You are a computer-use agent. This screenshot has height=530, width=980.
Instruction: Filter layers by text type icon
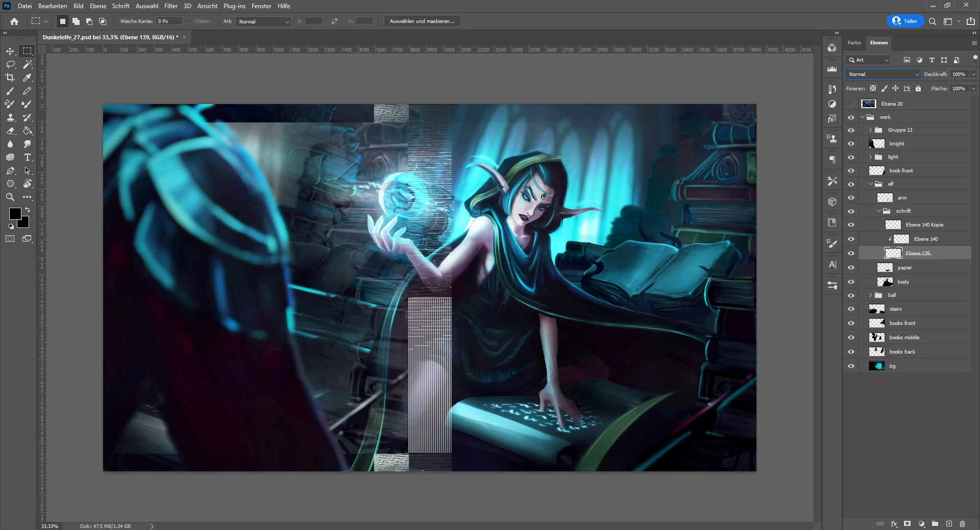click(932, 60)
